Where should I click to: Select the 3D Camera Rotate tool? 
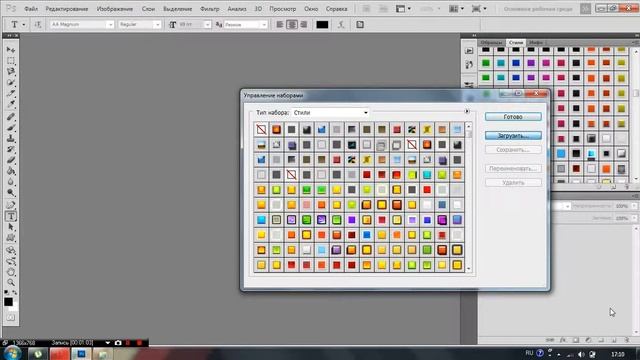tap(11, 261)
